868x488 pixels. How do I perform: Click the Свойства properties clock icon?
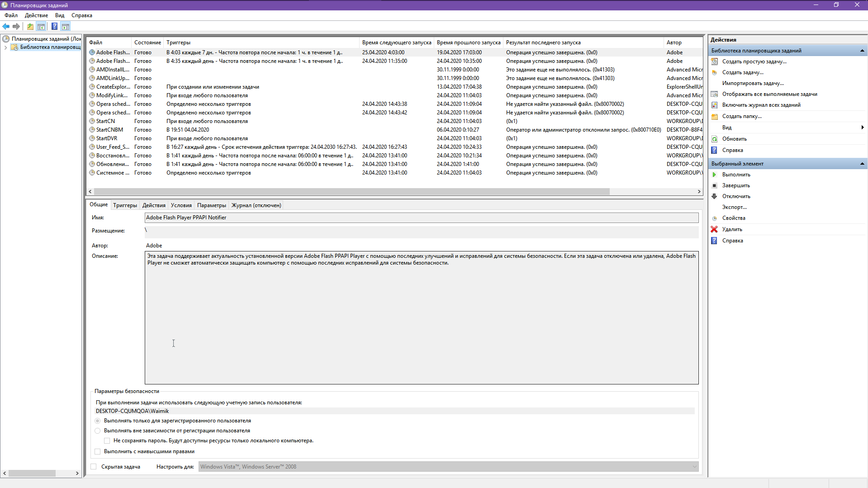(x=715, y=218)
